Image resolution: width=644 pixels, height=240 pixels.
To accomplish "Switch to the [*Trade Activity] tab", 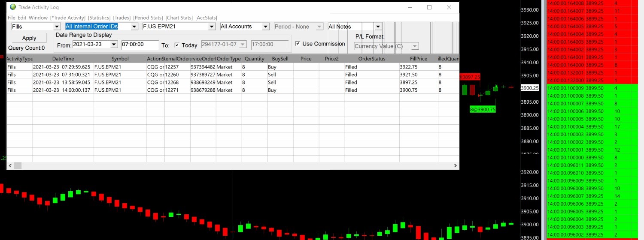I will (68, 18).
